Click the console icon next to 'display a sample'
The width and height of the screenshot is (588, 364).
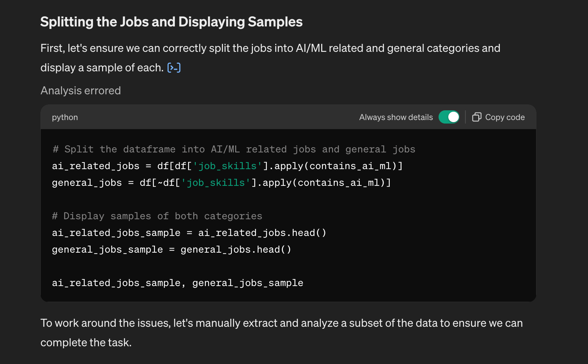(x=174, y=68)
